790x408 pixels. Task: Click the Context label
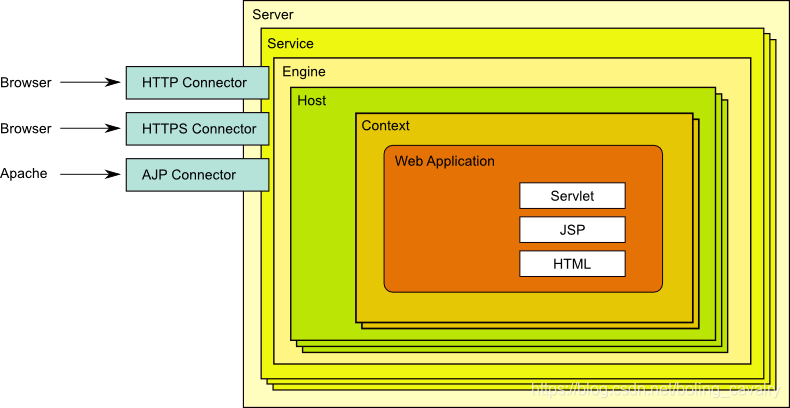(x=385, y=125)
